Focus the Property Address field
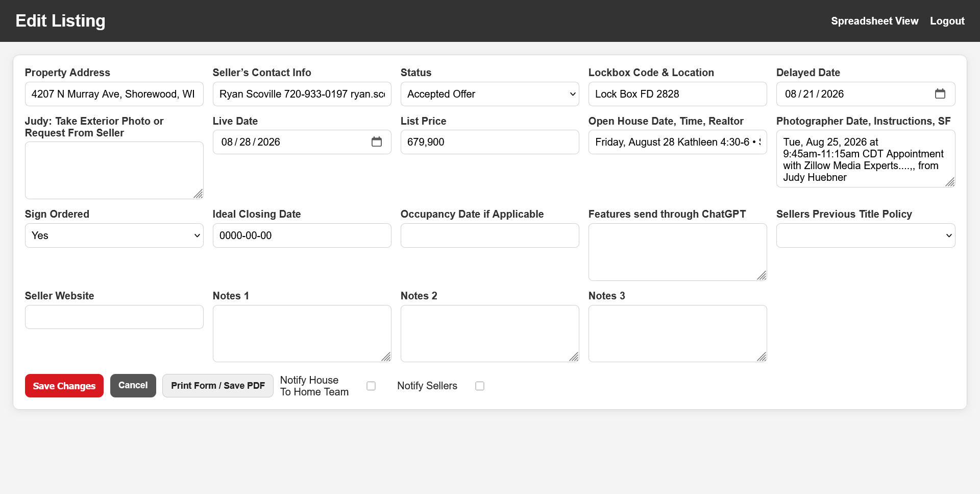This screenshot has width=980, height=494. coord(114,94)
